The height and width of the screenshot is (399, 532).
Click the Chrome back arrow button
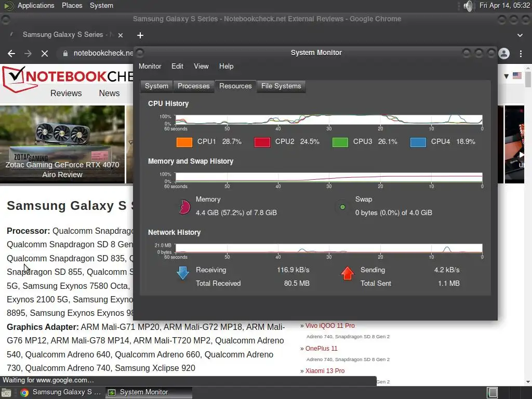coord(11,54)
